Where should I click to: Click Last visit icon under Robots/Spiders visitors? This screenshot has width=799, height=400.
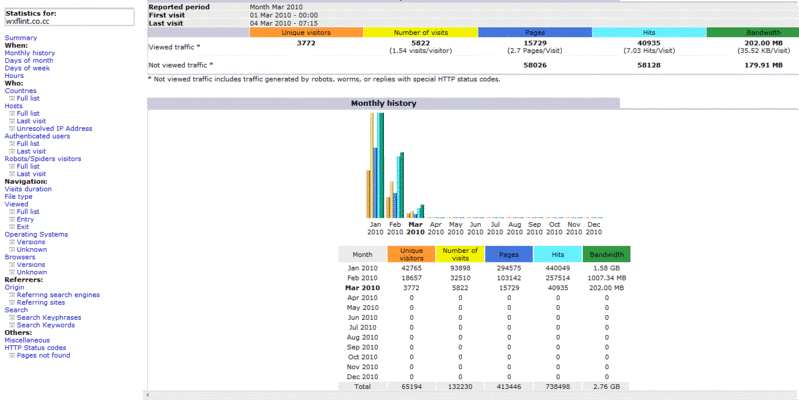[x=12, y=174]
